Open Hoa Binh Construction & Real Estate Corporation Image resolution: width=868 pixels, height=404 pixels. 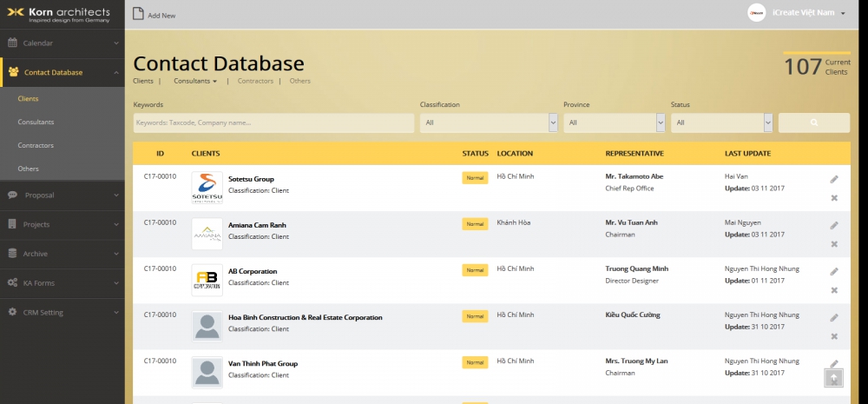tap(305, 317)
